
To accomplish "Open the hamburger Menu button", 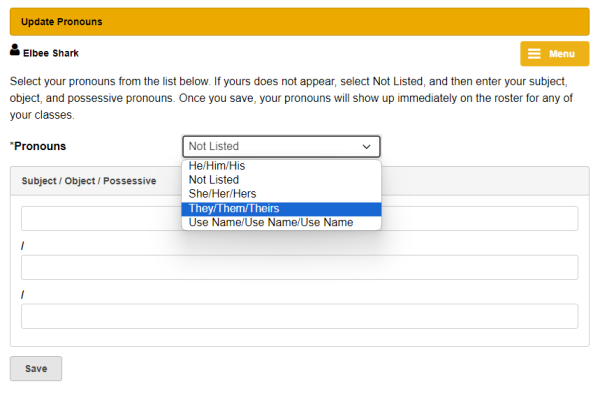I will 554,54.
